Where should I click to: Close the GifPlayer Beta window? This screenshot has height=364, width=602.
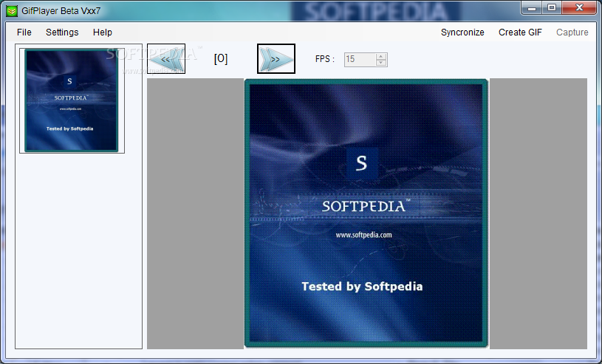[579, 7]
